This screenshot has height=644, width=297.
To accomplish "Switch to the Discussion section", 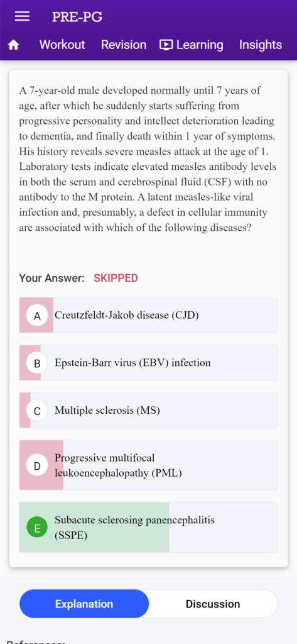I will tap(213, 604).
